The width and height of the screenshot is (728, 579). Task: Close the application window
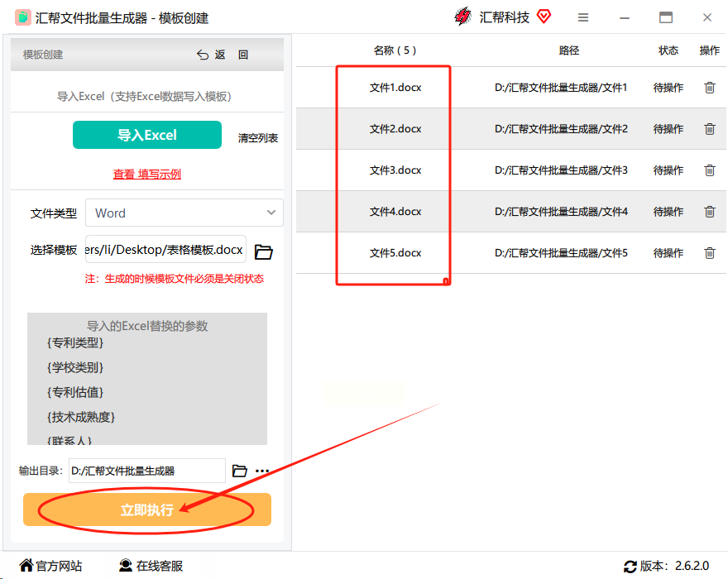(707, 17)
